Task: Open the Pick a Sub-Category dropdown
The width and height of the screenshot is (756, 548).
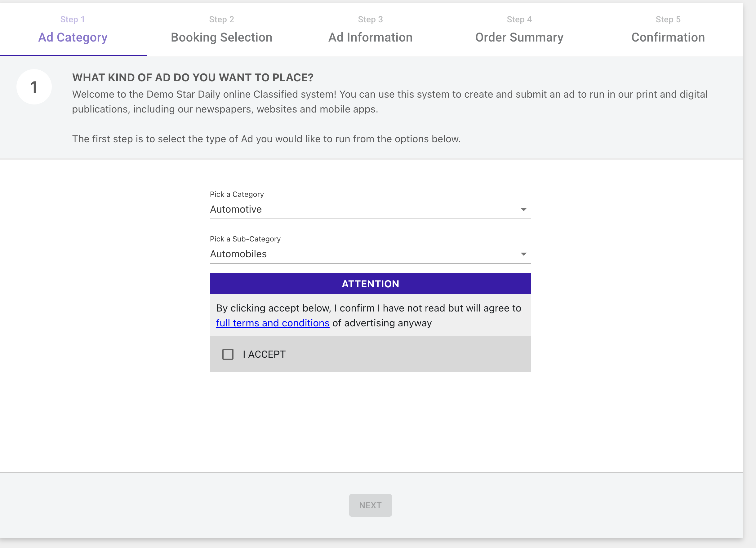Action: [x=370, y=254]
